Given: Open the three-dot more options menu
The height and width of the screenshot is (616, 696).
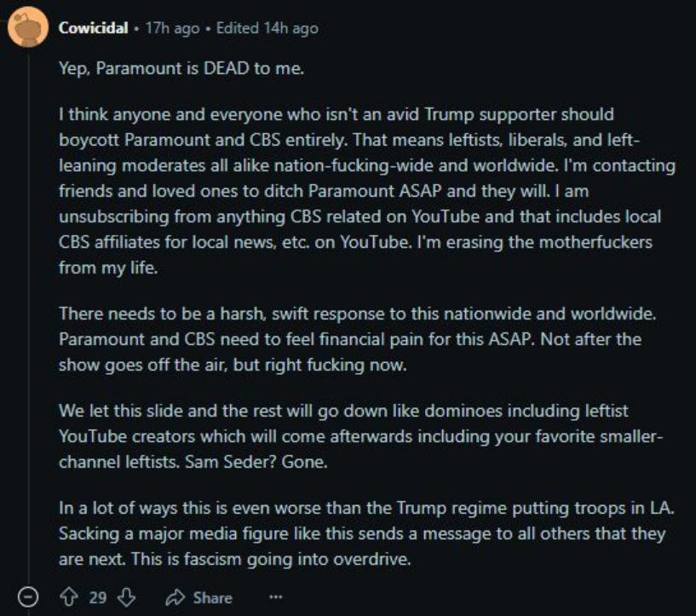Looking at the screenshot, I should tap(276, 597).
